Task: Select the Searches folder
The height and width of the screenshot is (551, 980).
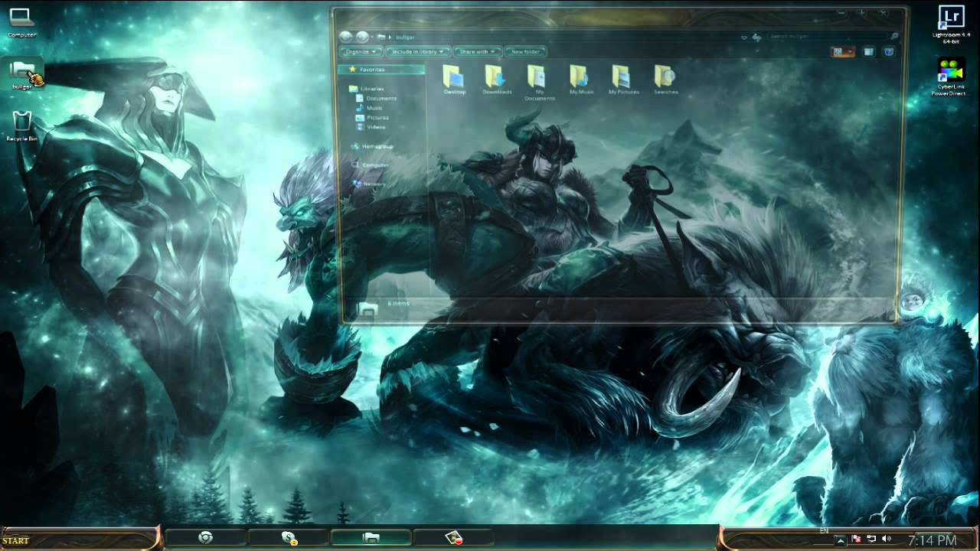Action: [x=665, y=80]
